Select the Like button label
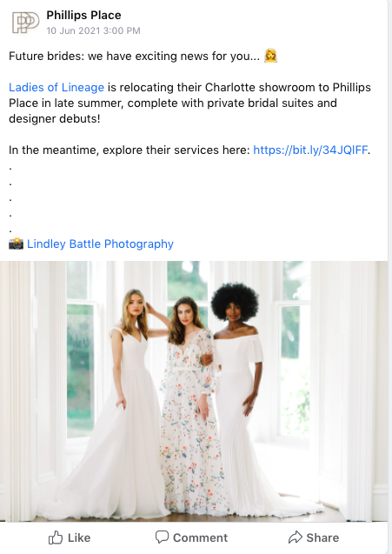The image size is (392, 554). 79,537
